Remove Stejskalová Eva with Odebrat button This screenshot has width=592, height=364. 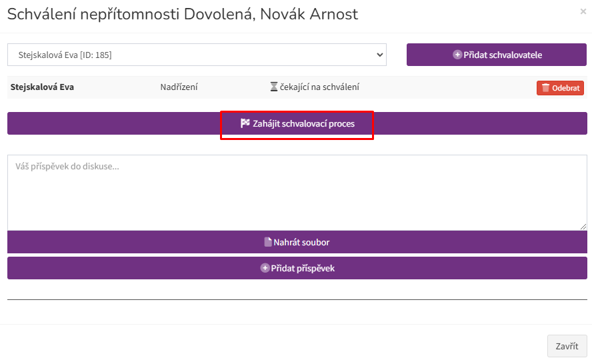pos(560,88)
